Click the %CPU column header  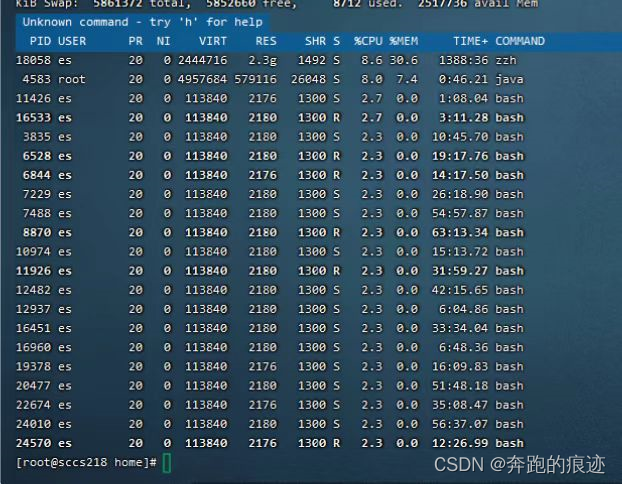tap(368, 41)
